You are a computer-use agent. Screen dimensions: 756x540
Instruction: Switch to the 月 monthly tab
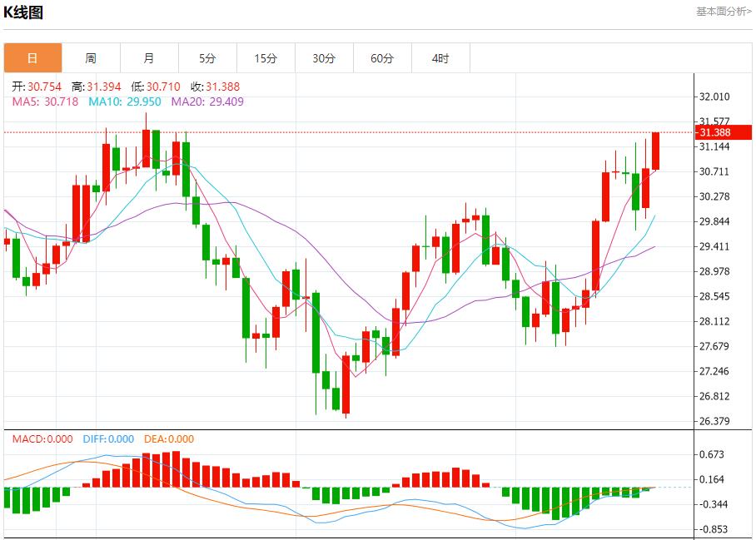[149, 58]
